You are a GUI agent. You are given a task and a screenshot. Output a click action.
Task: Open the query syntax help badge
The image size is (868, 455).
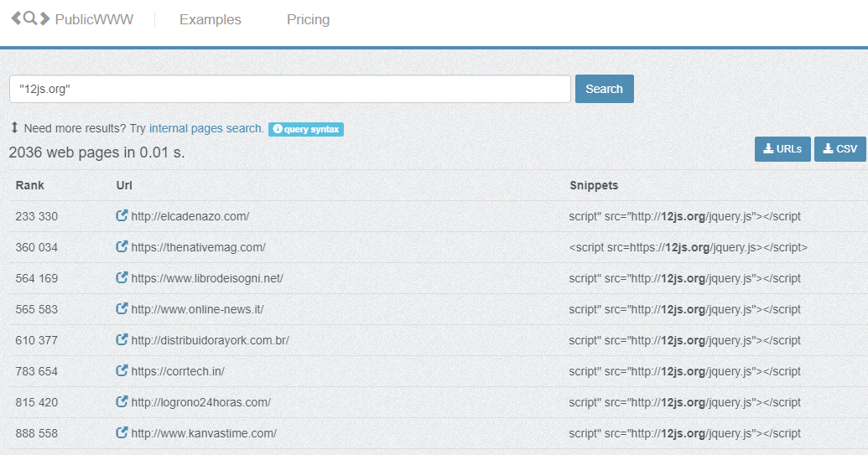[306, 129]
